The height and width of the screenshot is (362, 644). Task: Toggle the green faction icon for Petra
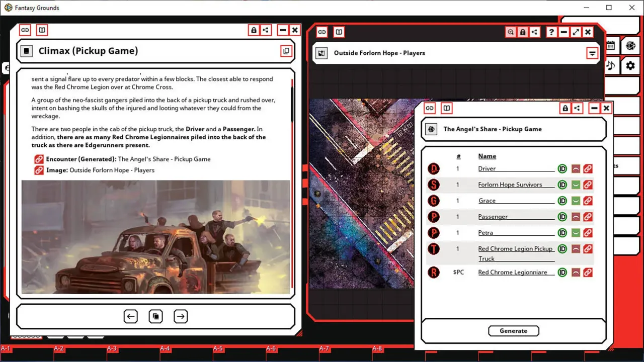click(576, 233)
